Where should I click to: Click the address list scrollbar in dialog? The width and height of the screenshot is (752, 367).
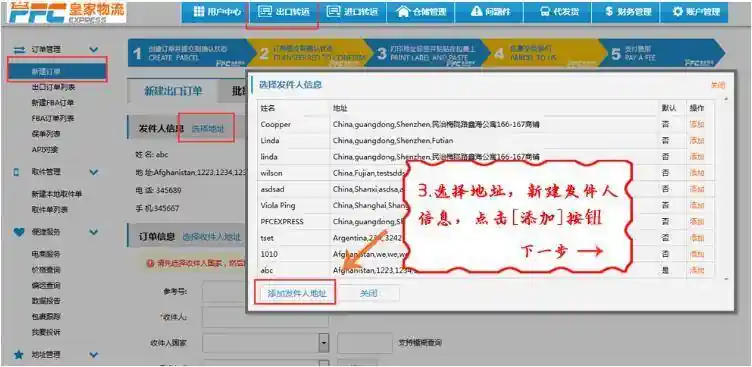pos(725,188)
